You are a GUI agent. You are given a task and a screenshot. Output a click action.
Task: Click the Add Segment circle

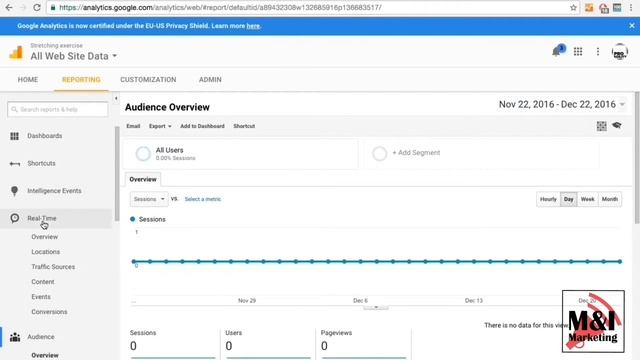coord(379,154)
